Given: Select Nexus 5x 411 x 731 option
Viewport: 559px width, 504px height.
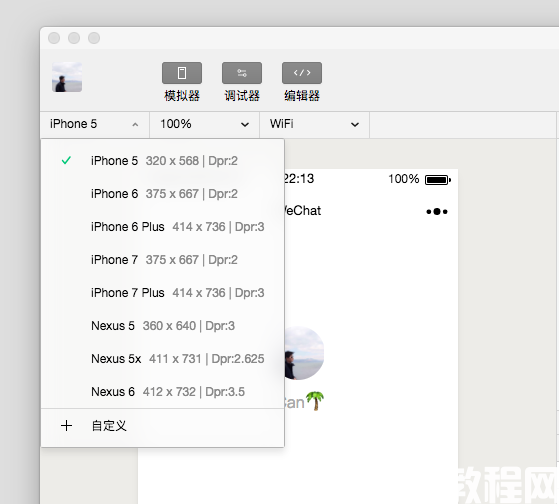Looking at the screenshot, I should [163, 359].
